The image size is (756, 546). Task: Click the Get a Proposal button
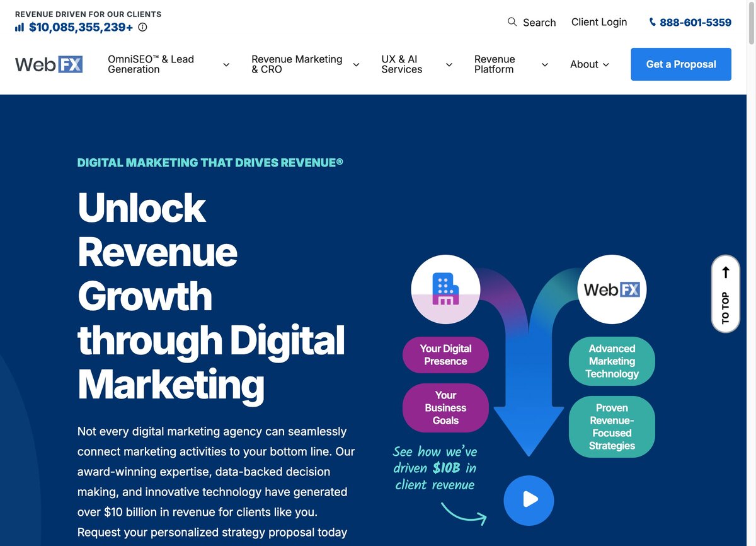pos(681,64)
